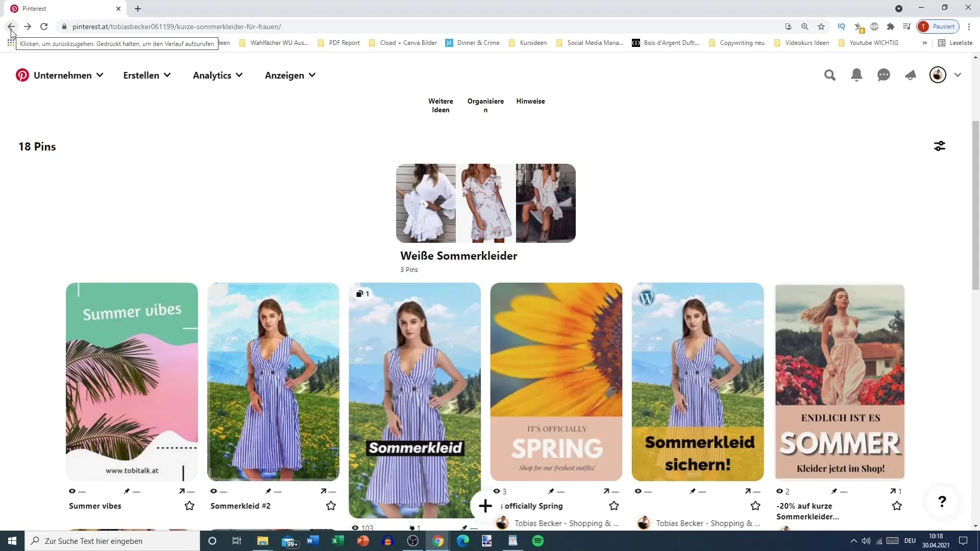Select Weitere Ideen tab

click(442, 105)
